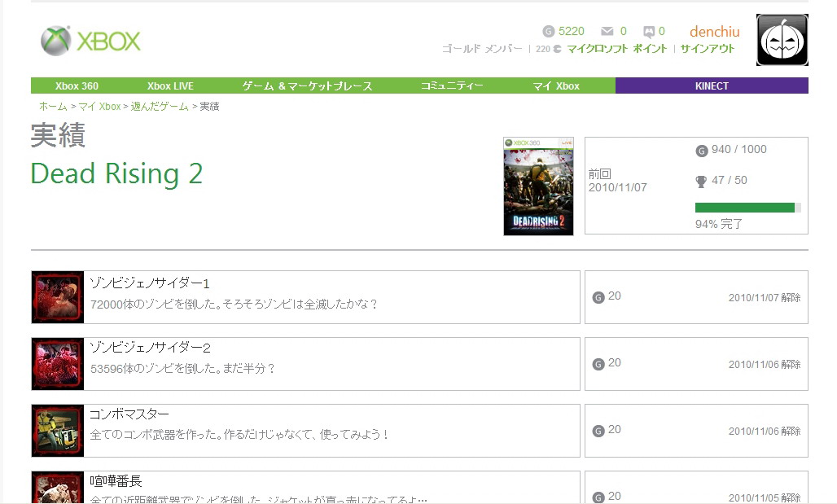Click the Microsoft Points coin icon
The height and width of the screenshot is (504, 837).
[557, 49]
